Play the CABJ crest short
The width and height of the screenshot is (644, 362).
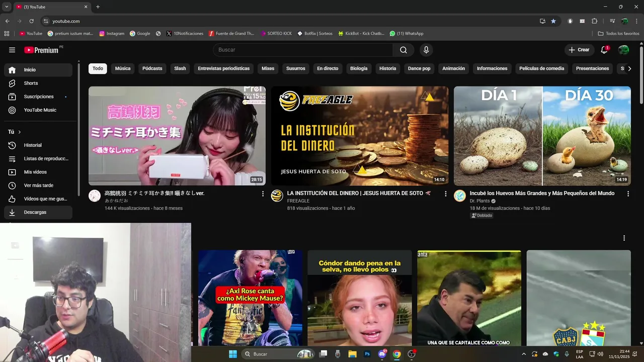(x=579, y=298)
